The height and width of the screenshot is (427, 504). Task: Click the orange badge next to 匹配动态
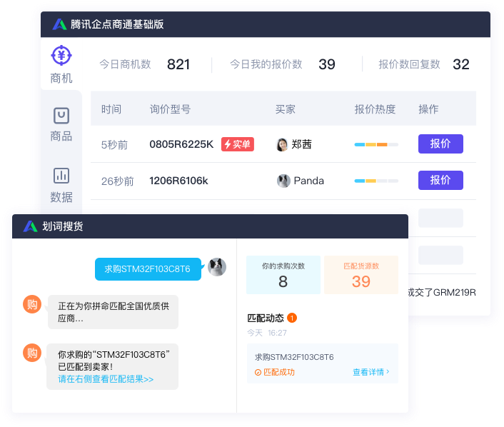click(292, 318)
